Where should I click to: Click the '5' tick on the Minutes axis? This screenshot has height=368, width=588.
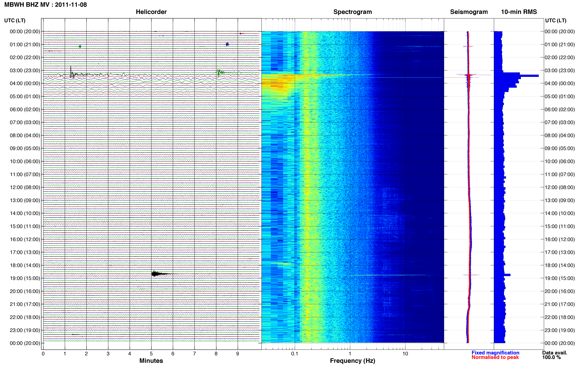coord(151,354)
